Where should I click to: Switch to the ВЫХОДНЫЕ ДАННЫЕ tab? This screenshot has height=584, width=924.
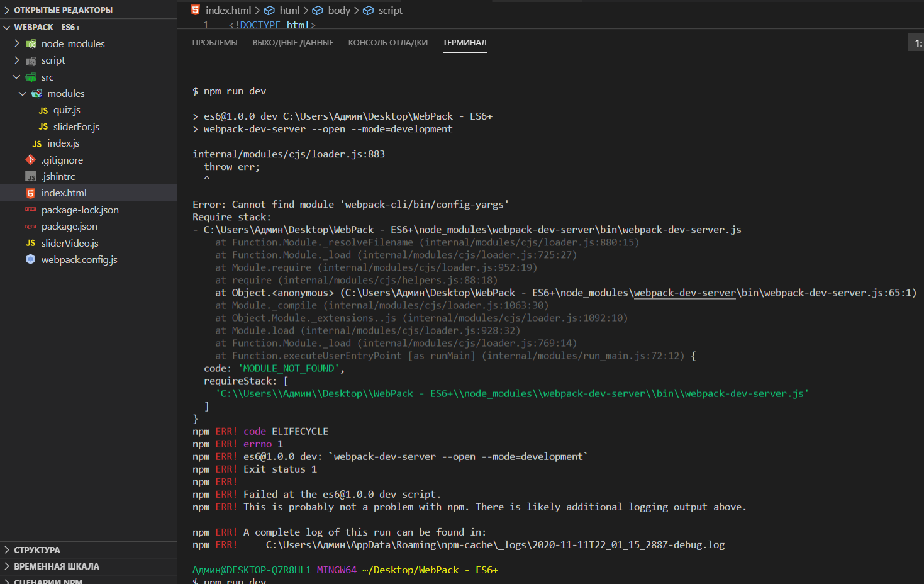pos(293,43)
